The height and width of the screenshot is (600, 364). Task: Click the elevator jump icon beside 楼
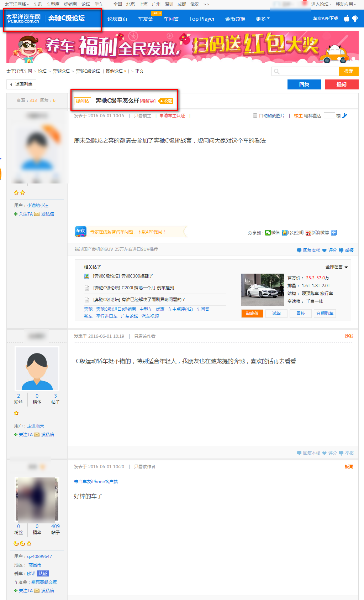(x=344, y=116)
